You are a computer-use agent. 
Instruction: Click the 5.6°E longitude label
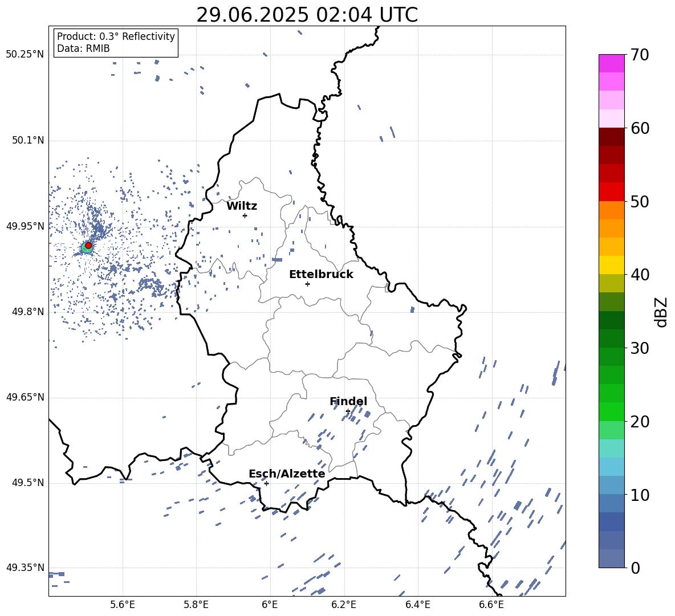(x=123, y=605)
